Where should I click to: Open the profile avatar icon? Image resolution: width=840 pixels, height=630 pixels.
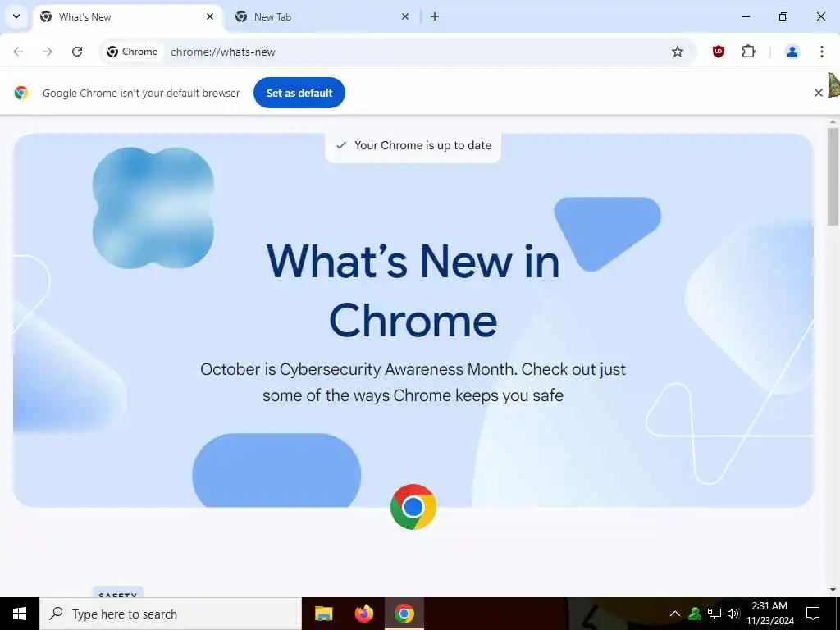click(792, 52)
